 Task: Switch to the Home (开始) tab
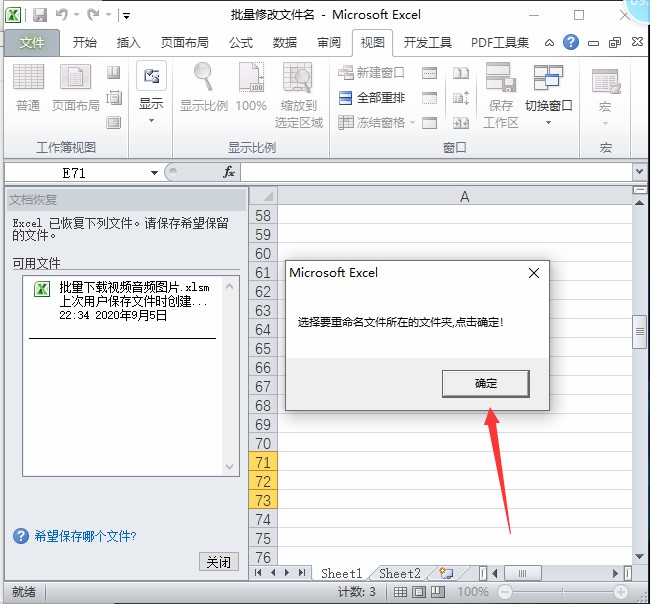(x=85, y=42)
